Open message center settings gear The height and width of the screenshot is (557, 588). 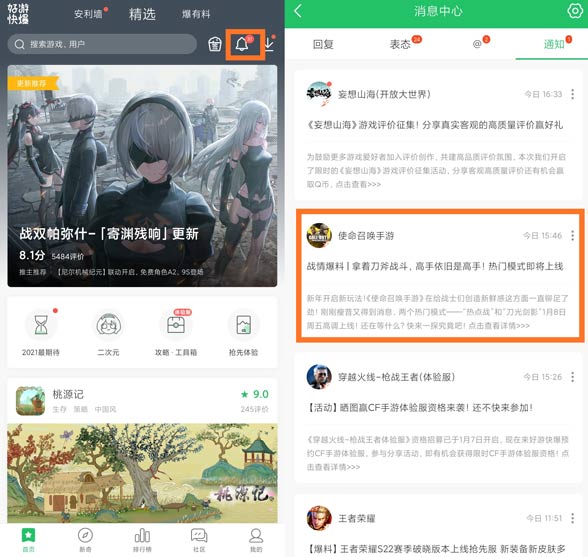pos(574,11)
